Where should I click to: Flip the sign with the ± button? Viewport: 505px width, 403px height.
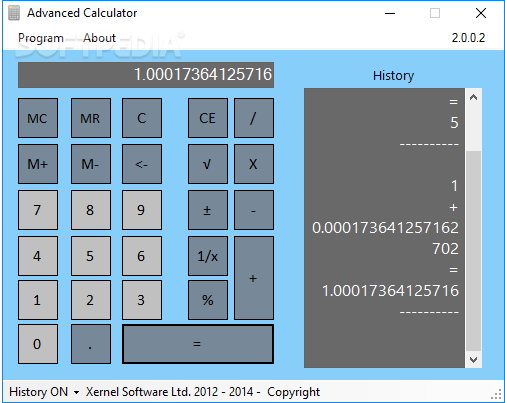208,210
